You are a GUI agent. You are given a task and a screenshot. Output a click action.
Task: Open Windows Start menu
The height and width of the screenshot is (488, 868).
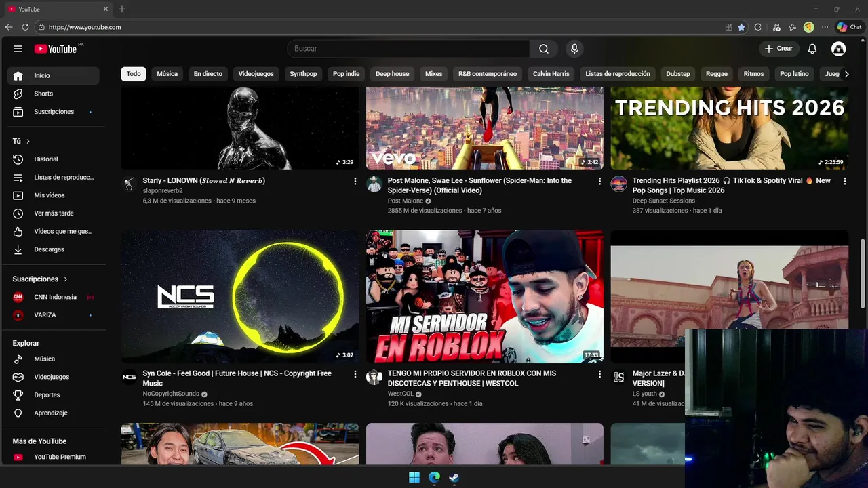pos(414,478)
